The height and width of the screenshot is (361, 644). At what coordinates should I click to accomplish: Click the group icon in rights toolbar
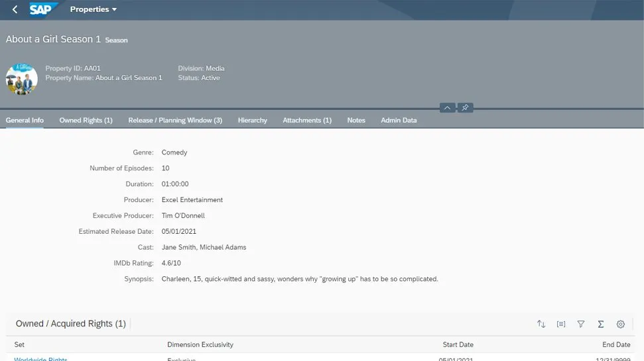point(561,324)
